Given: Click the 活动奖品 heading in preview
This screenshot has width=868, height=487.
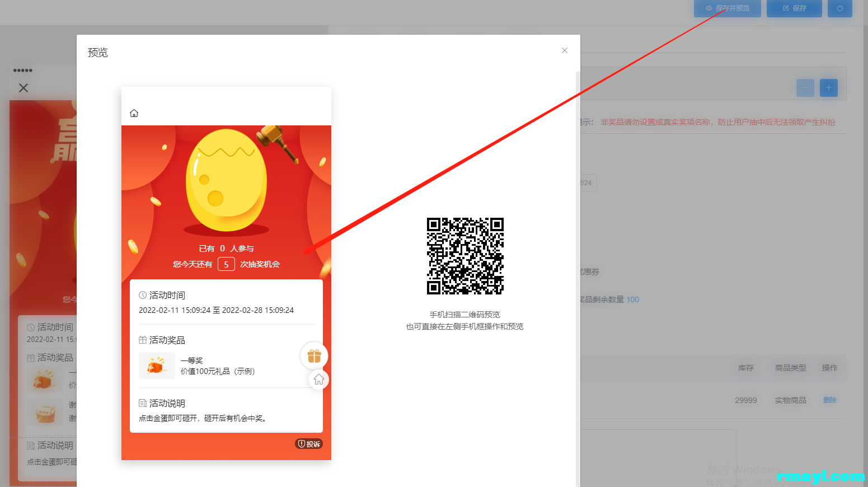Looking at the screenshot, I should [167, 340].
